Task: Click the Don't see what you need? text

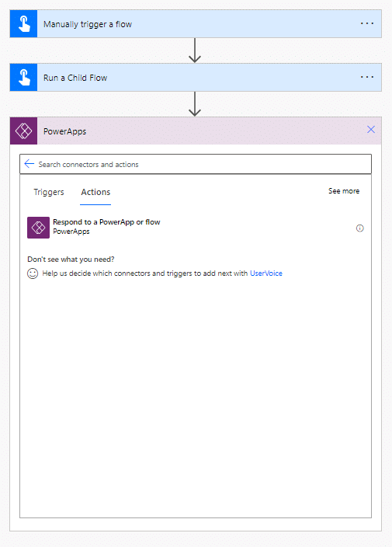Action: coord(71,260)
